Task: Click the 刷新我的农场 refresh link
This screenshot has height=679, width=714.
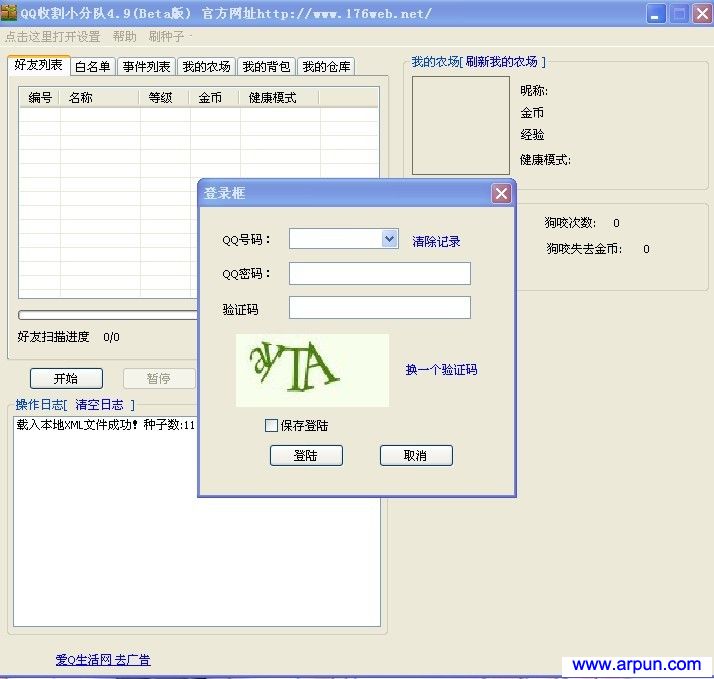Action: [x=501, y=61]
